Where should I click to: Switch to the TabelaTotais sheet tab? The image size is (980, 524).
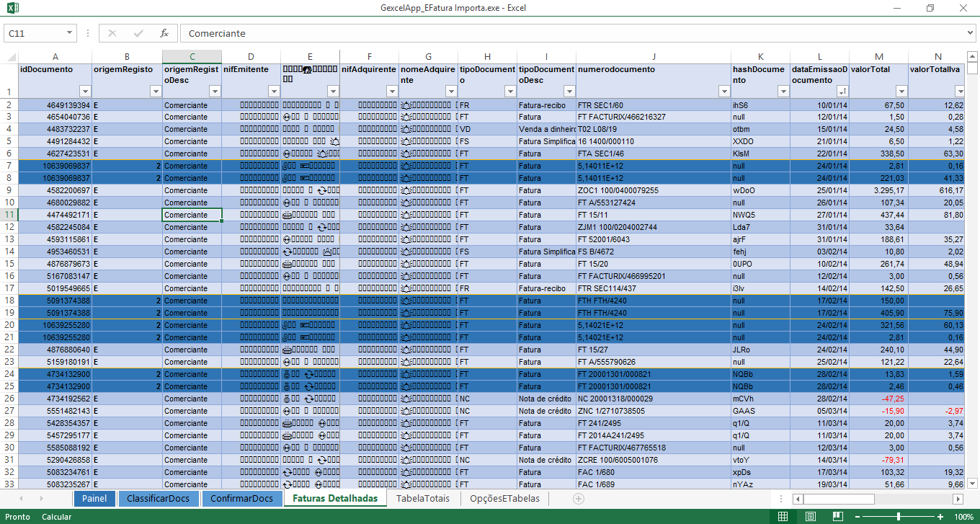click(422, 498)
